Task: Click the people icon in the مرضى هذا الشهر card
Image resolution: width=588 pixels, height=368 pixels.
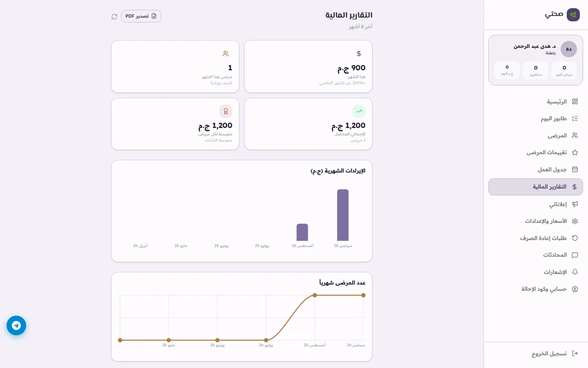Action: click(x=226, y=54)
